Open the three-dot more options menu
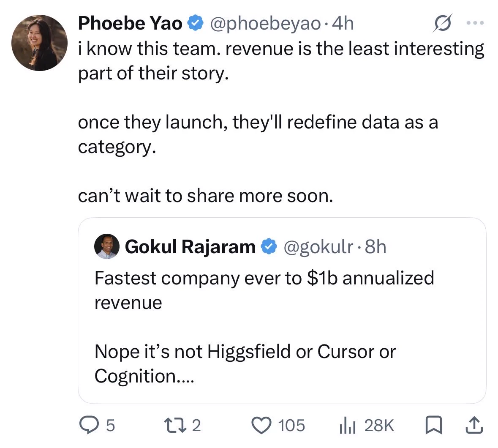The width and height of the screenshot is (498, 448). coord(475,23)
